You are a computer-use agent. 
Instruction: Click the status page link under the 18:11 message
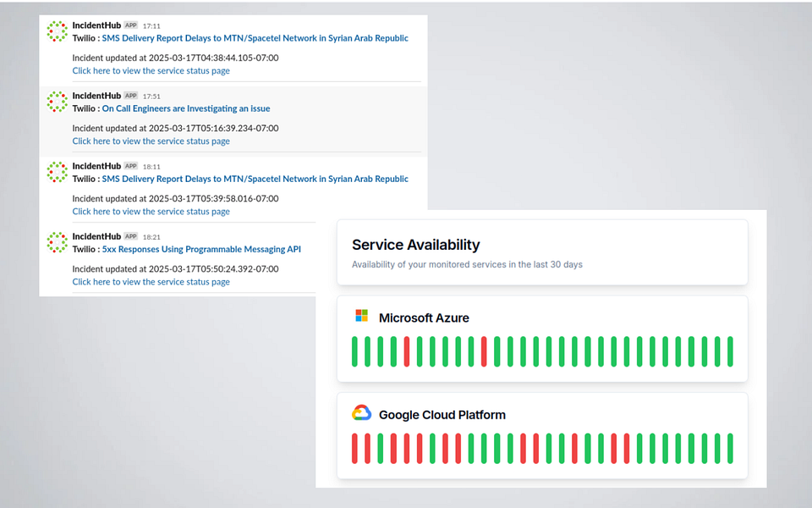tap(151, 212)
